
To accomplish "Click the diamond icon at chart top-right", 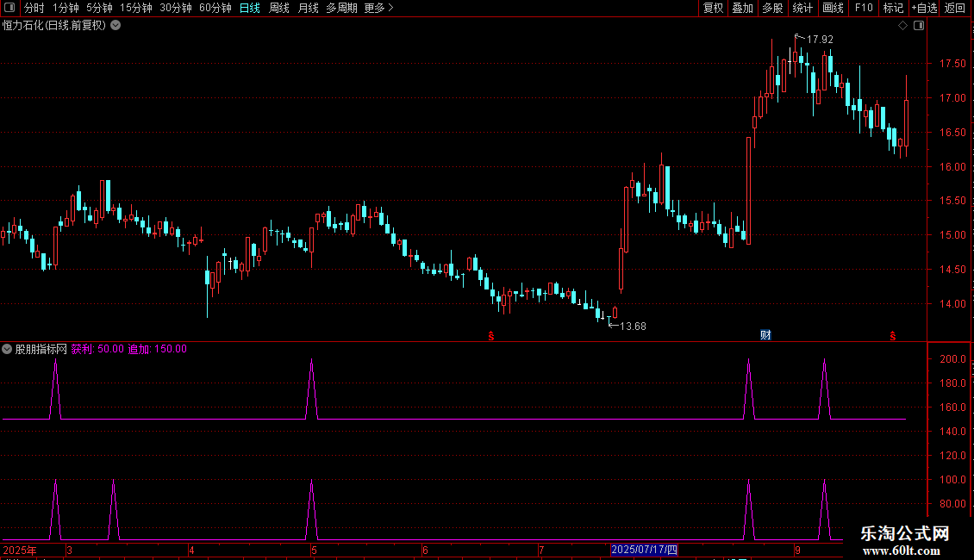I will tap(903, 26).
